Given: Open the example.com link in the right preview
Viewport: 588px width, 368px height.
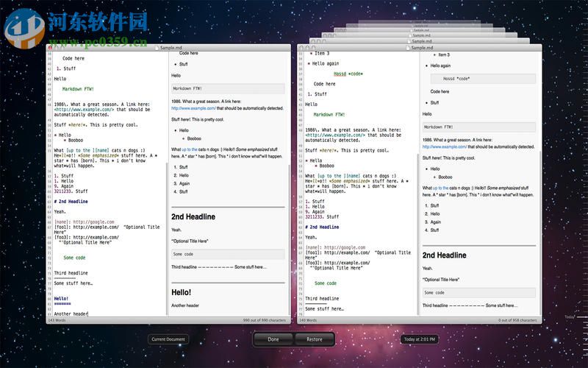Looking at the screenshot, I should [445, 146].
